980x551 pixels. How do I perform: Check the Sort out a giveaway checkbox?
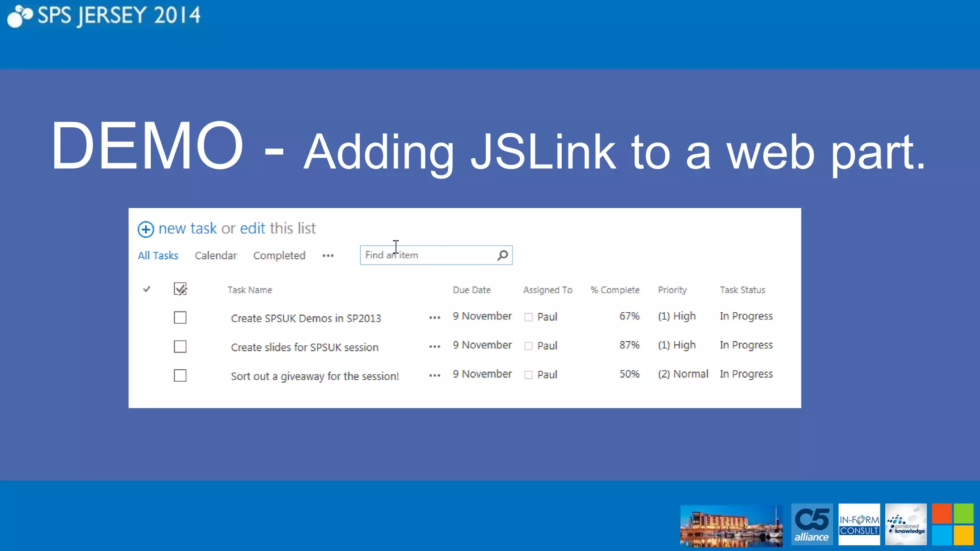pyautogui.click(x=180, y=375)
